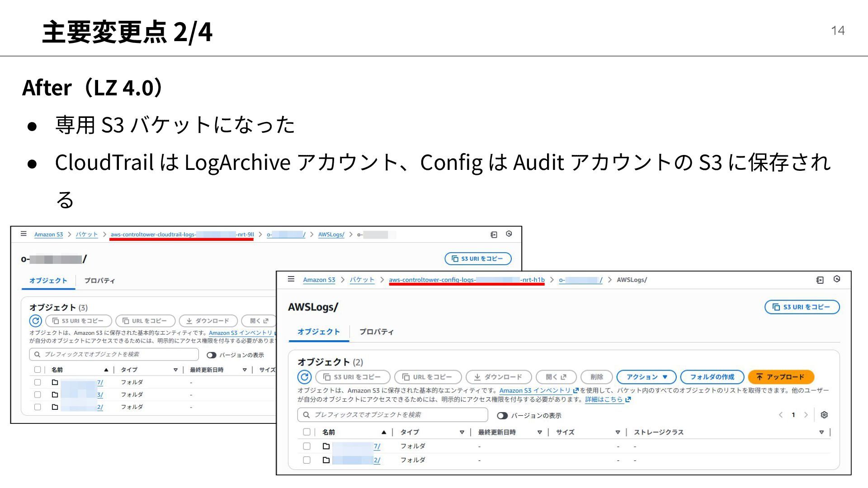Click panel icon left of hexagon in cloudtrail console
Image resolution: width=868 pixels, height=488 pixels.
tap(494, 235)
